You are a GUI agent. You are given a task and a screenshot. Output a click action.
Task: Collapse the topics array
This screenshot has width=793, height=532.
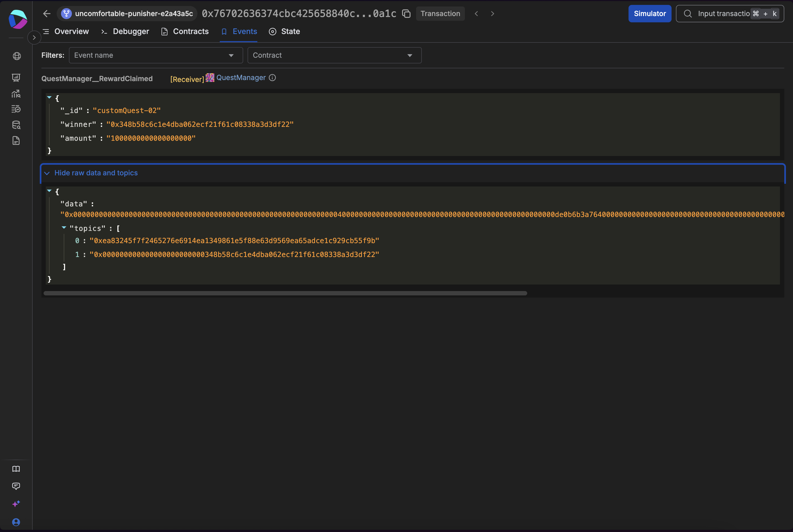tap(64, 228)
